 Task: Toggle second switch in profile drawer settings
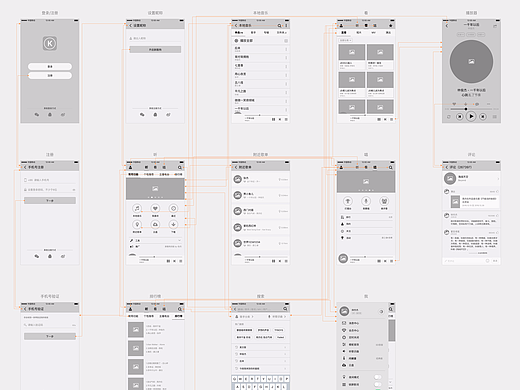pos(378,384)
